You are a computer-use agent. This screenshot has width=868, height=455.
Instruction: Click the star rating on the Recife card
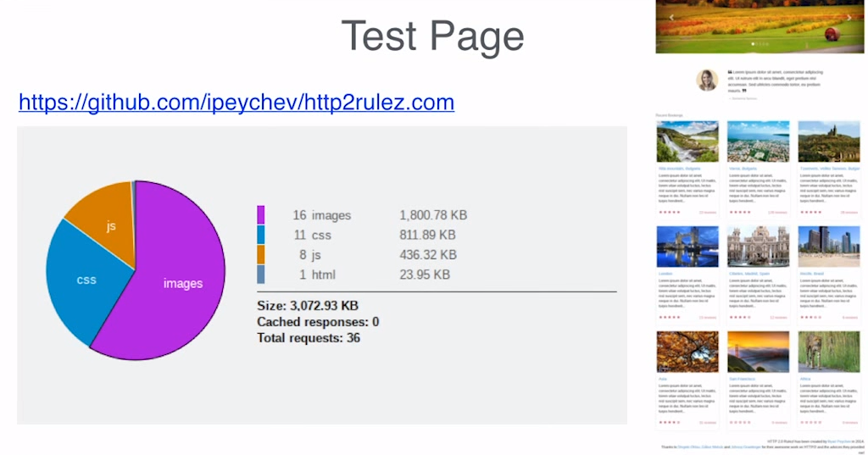811,317
